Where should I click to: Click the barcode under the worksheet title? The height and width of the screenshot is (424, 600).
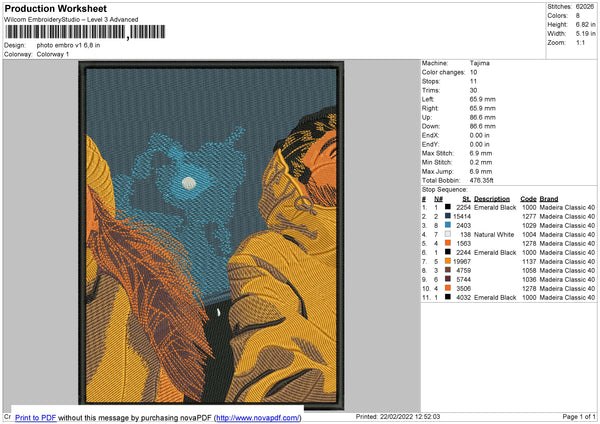[85, 32]
